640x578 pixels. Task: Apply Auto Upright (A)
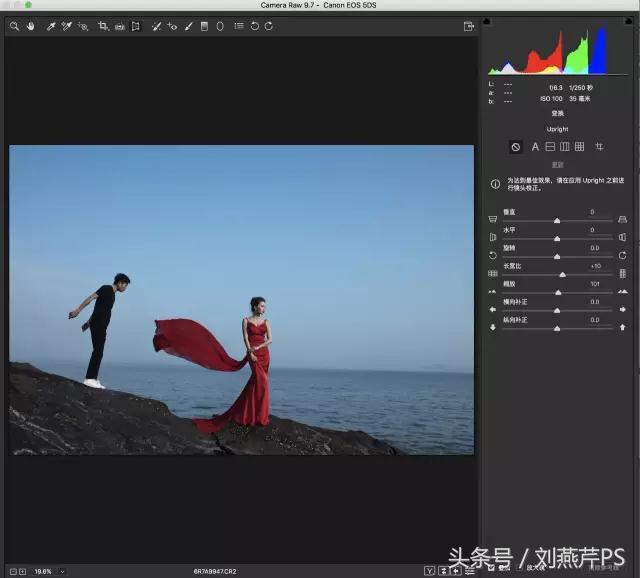click(535, 147)
